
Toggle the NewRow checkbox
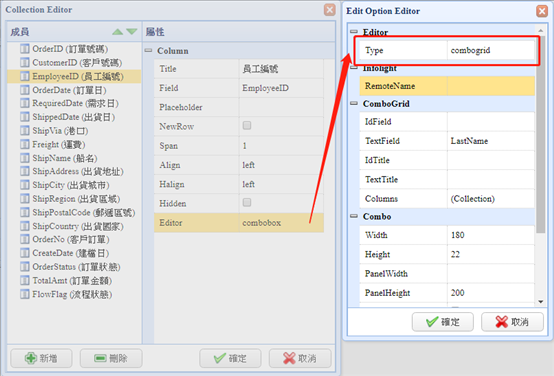[247, 125]
